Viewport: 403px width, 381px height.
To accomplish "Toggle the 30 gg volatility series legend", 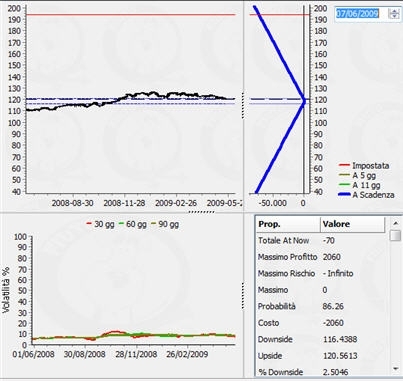I will click(100, 224).
